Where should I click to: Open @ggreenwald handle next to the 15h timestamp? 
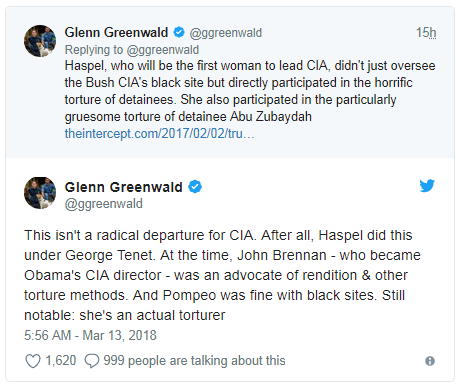pos(226,33)
